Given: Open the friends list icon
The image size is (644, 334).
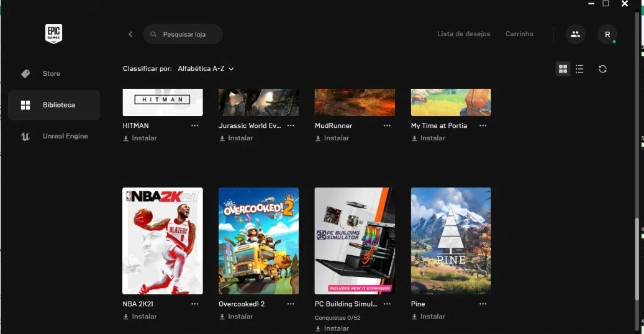Looking at the screenshot, I should coord(575,34).
